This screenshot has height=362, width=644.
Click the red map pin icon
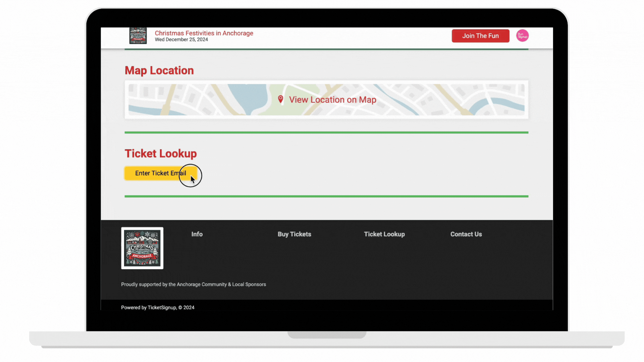(x=281, y=99)
